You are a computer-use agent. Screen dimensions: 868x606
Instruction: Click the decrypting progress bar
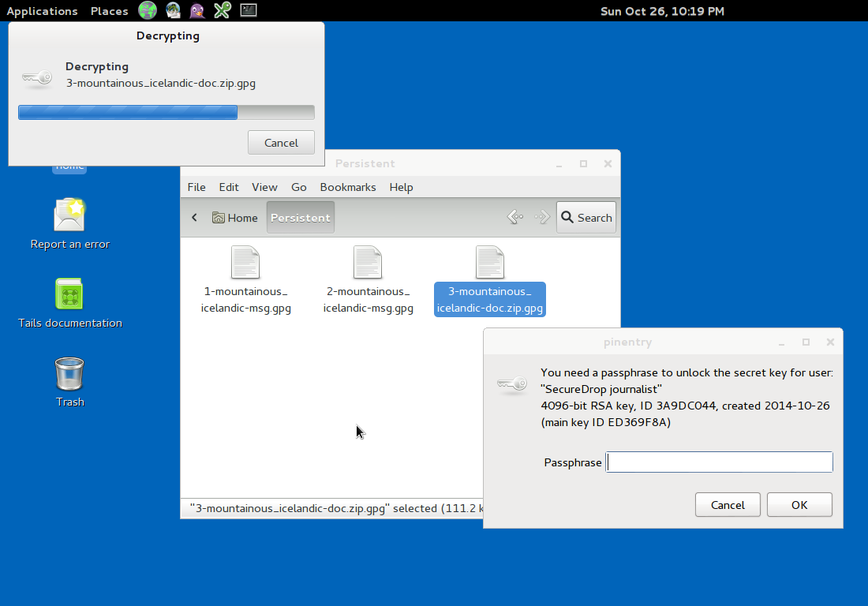click(166, 112)
